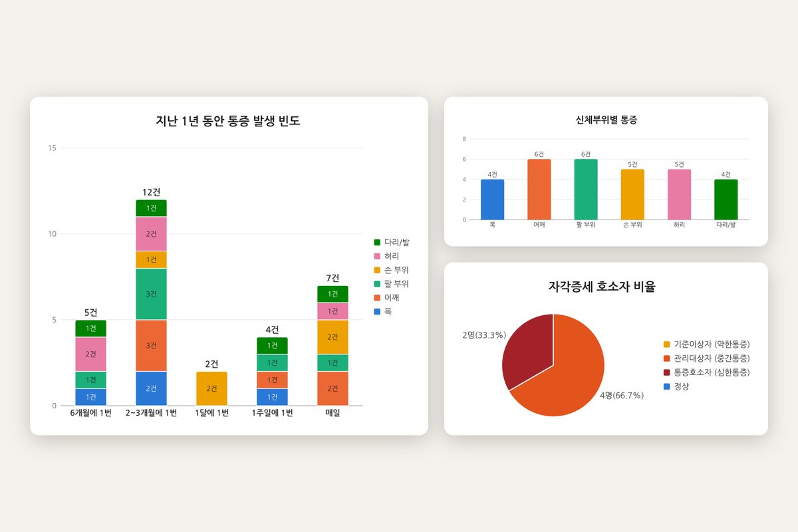798x532 pixels.
Task: Click the 1주일에 1번 x-axis label
Action: (272, 413)
